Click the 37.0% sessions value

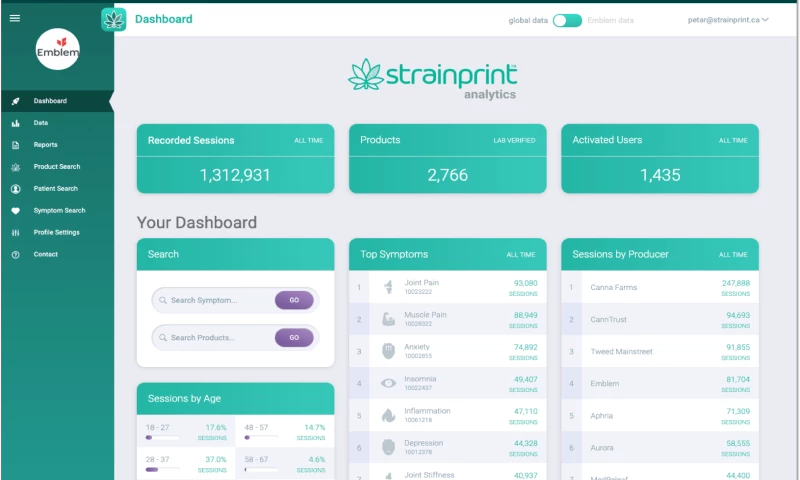pyautogui.click(x=216, y=460)
